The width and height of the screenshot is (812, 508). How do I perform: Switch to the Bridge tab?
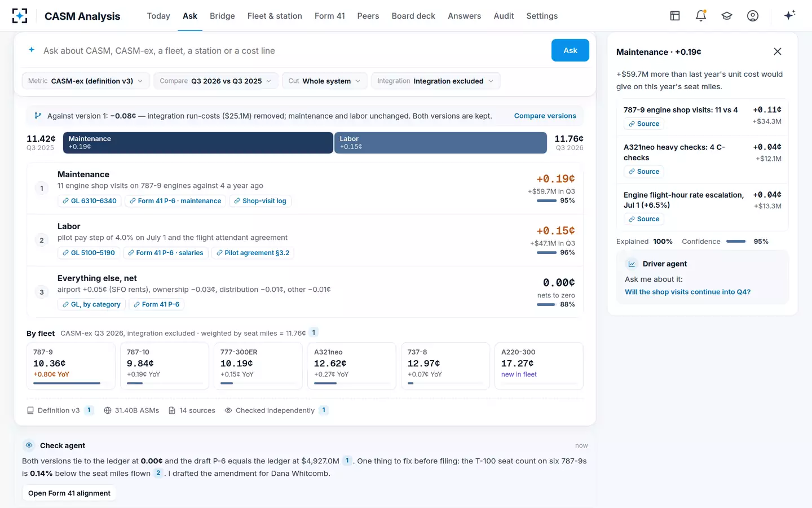click(x=222, y=16)
